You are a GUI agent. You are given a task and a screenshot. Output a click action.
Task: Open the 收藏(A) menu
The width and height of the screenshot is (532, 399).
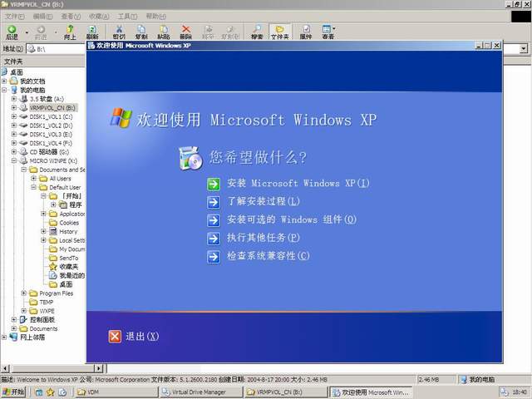point(99,17)
